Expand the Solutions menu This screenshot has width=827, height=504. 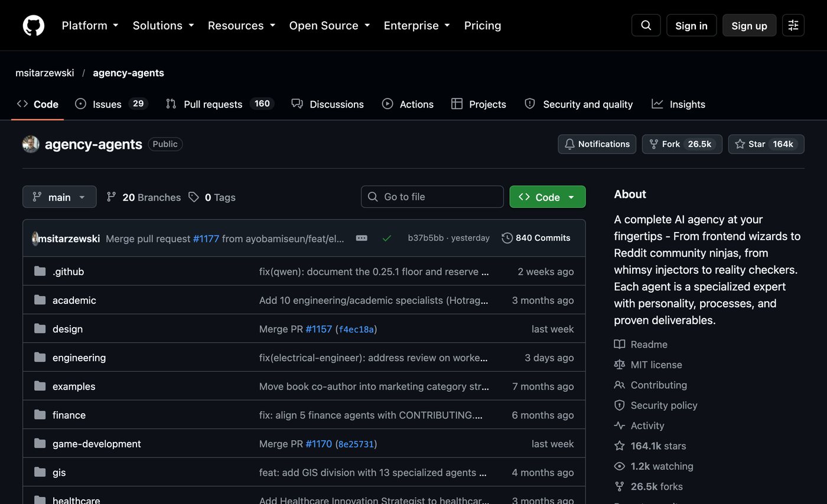(x=164, y=25)
